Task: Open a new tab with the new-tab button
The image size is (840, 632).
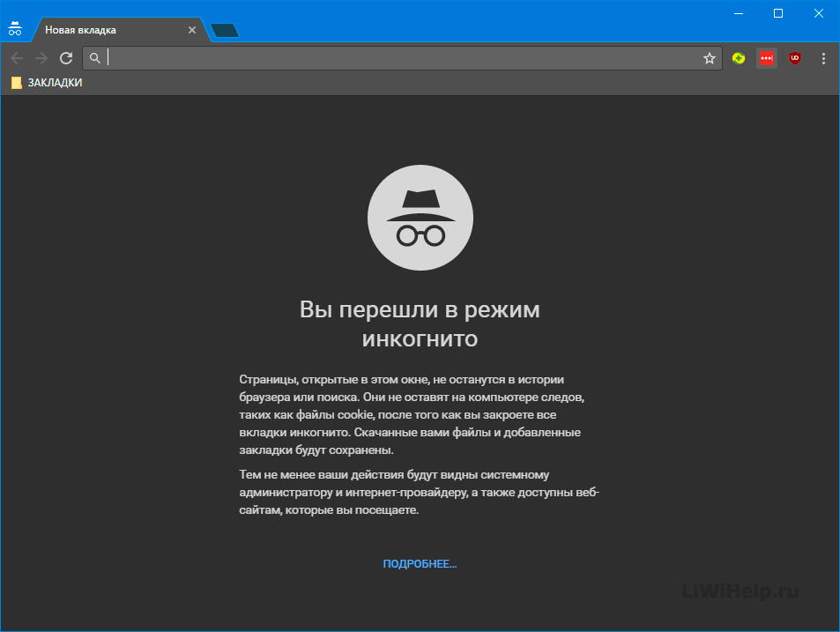Action: click(225, 31)
